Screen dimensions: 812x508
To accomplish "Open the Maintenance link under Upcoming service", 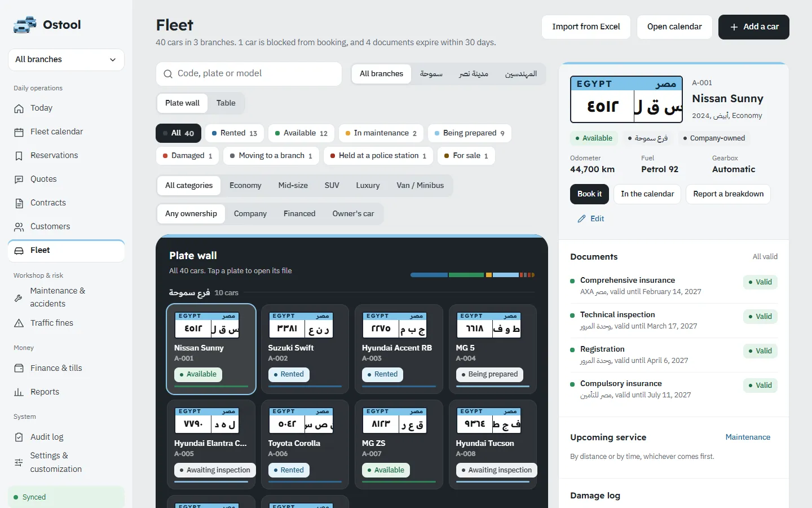I will (x=748, y=437).
